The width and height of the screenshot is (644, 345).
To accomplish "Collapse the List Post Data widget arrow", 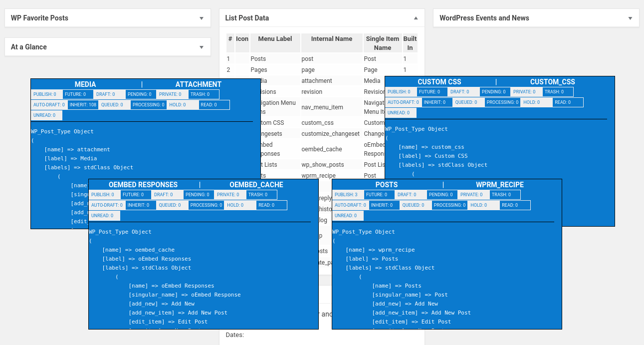I will 416,18.
